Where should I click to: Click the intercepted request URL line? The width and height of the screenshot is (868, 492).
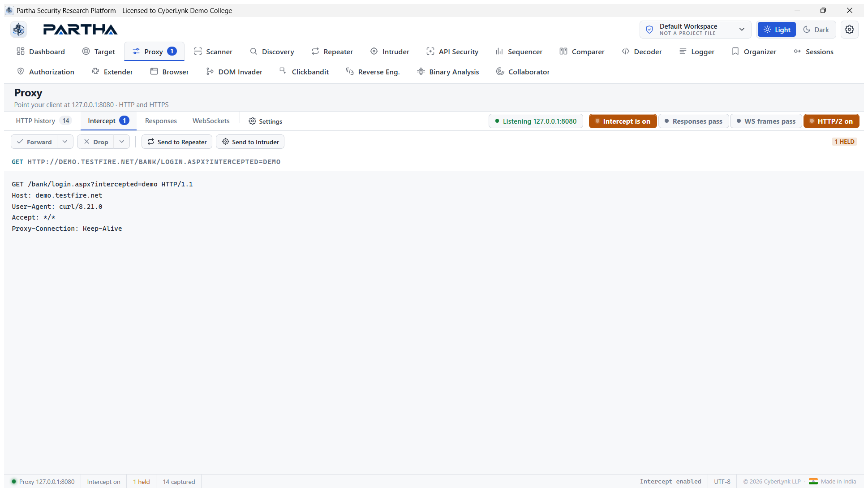[x=146, y=162]
